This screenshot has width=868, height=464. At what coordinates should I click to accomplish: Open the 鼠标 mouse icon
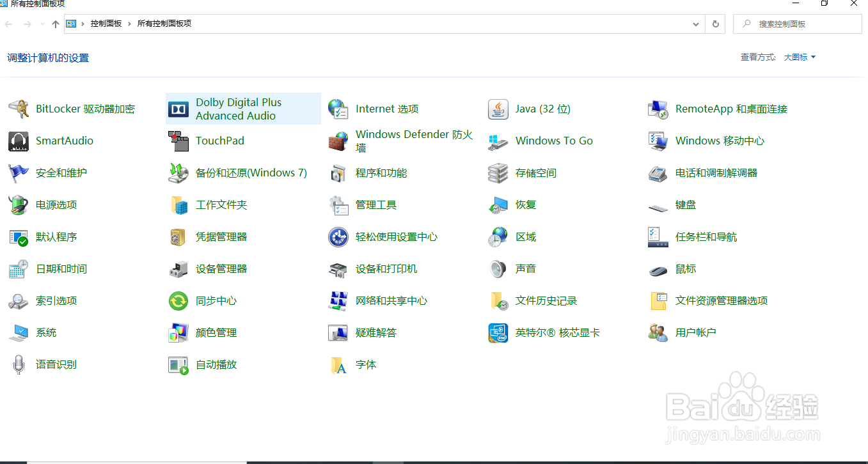pyautogui.click(x=658, y=270)
